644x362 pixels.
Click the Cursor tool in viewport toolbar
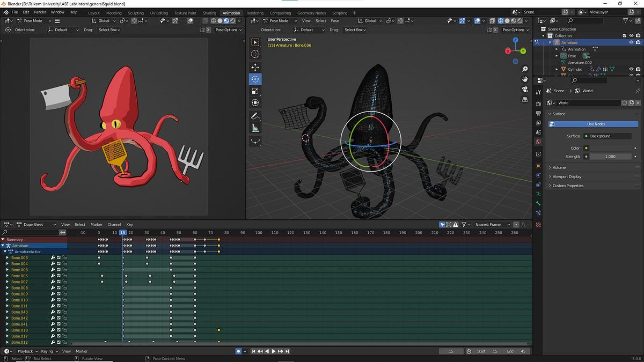(x=255, y=54)
